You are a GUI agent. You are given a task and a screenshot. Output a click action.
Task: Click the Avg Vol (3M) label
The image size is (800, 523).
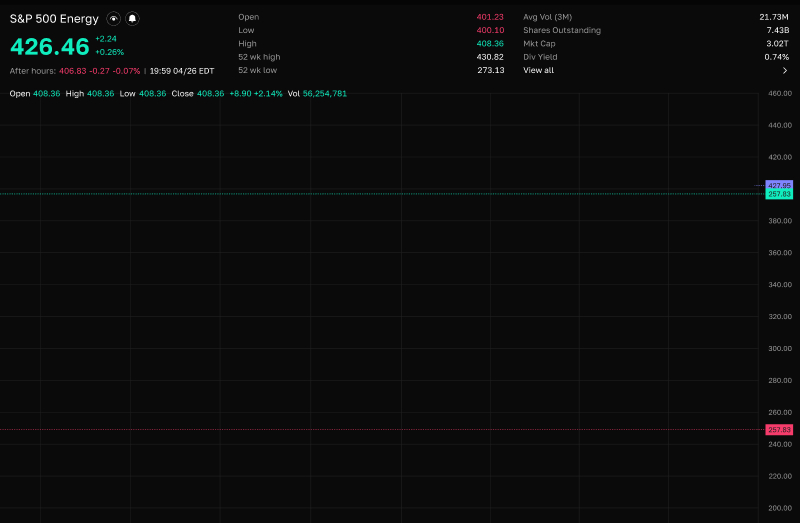click(547, 17)
